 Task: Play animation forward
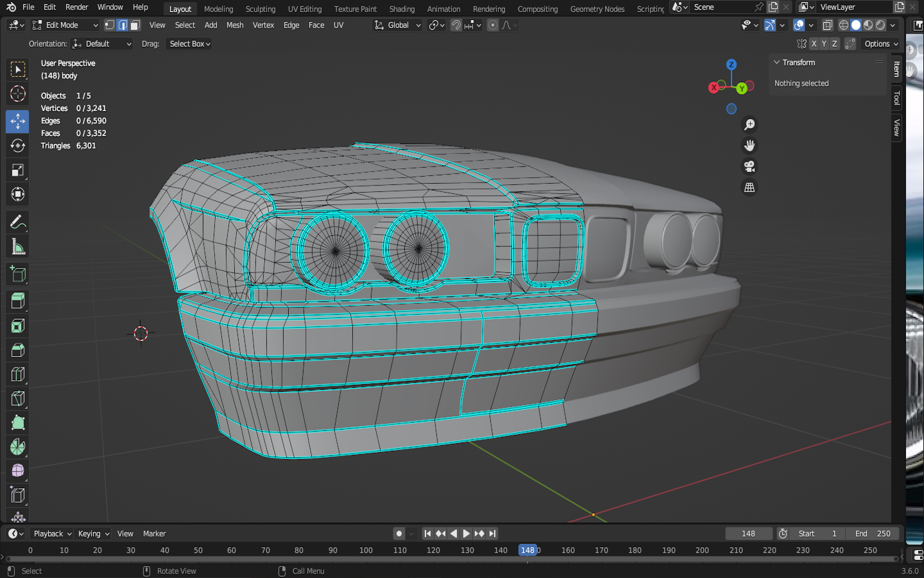[x=466, y=534]
